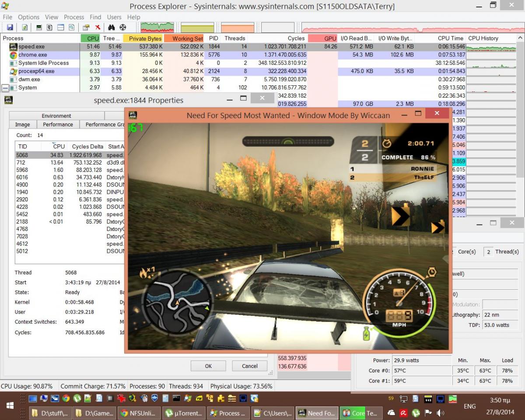
Task: Click the Action Center flag tray icon
Action: click(x=428, y=413)
